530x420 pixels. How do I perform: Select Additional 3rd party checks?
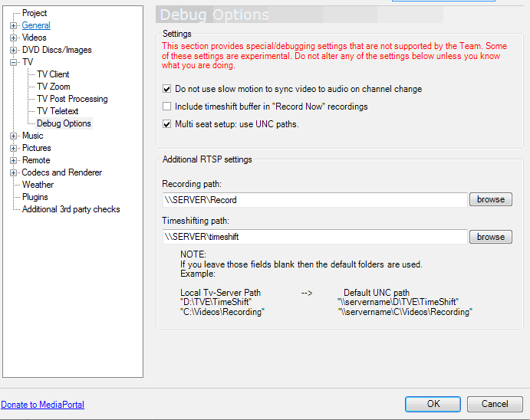71,209
